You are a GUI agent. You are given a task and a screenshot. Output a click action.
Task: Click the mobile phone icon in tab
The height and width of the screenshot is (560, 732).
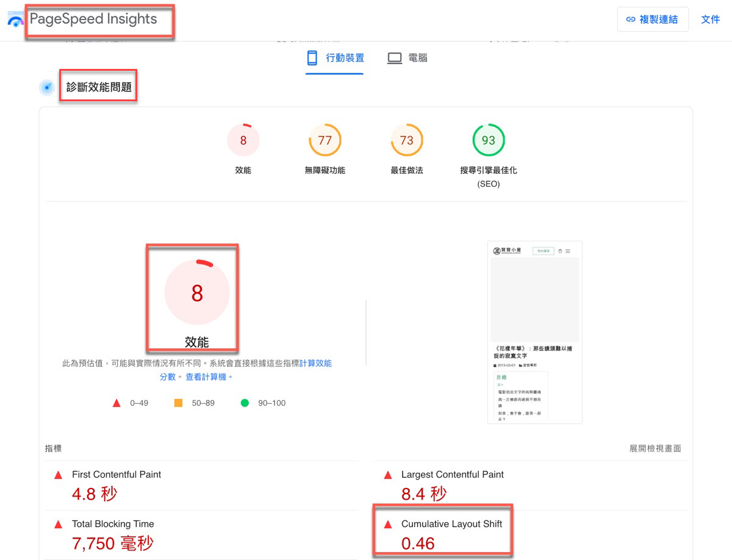[x=312, y=58]
